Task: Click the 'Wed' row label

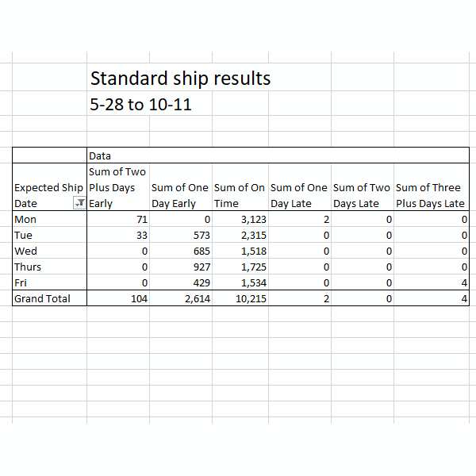Action: click(x=49, y=251)
